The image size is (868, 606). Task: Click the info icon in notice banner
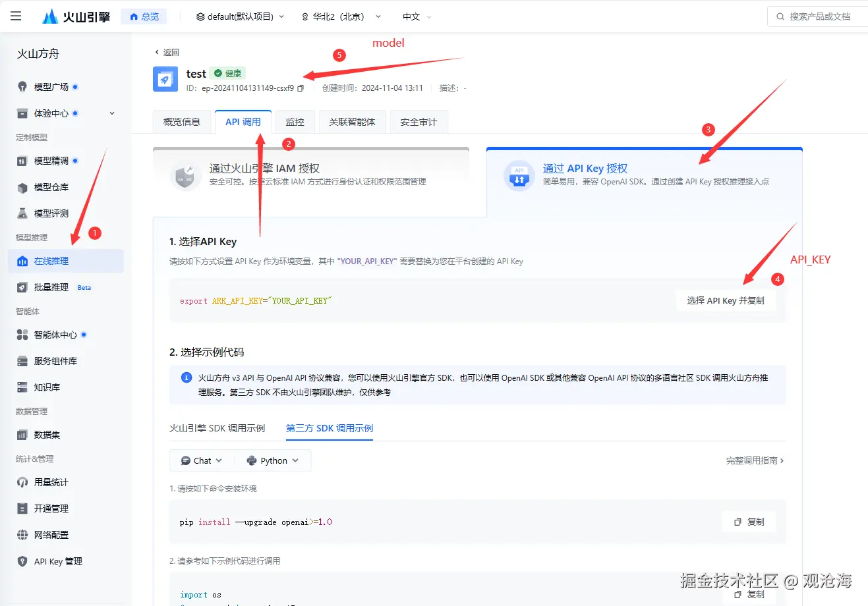pyautogui.click(x=187, y=377)
